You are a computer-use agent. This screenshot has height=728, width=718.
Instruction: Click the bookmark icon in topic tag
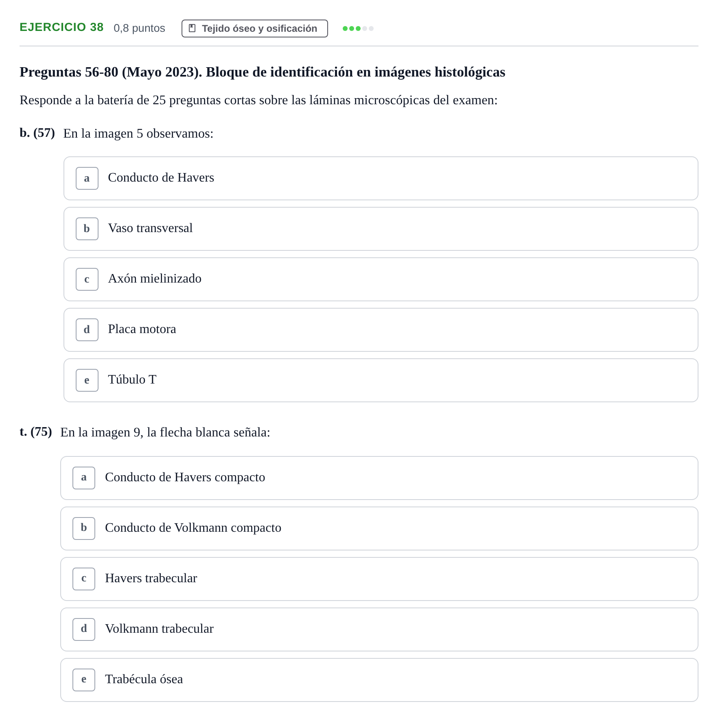(192, 28)
